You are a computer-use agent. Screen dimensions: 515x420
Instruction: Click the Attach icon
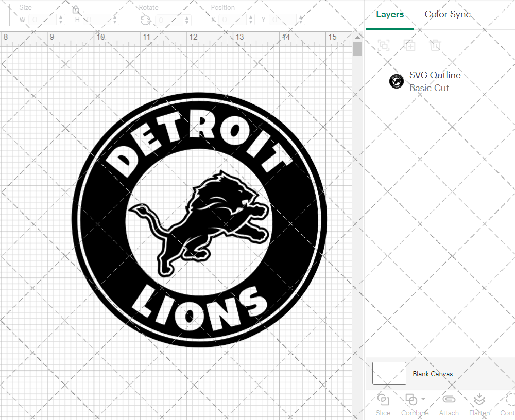coord(449,400)
